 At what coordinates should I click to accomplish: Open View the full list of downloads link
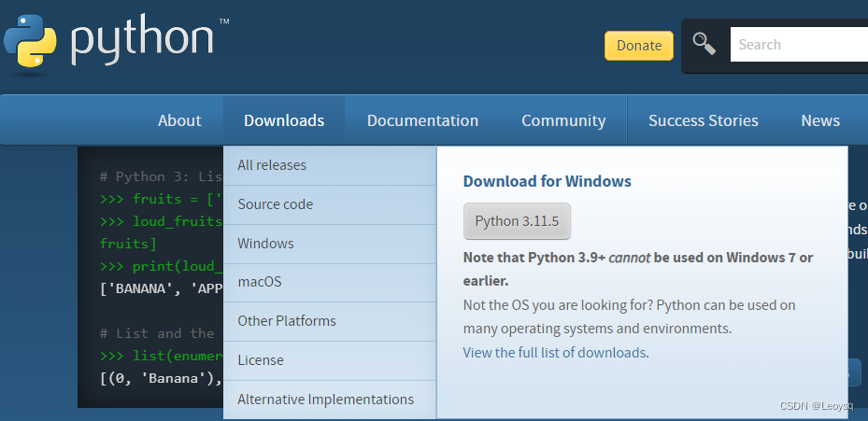554,353
